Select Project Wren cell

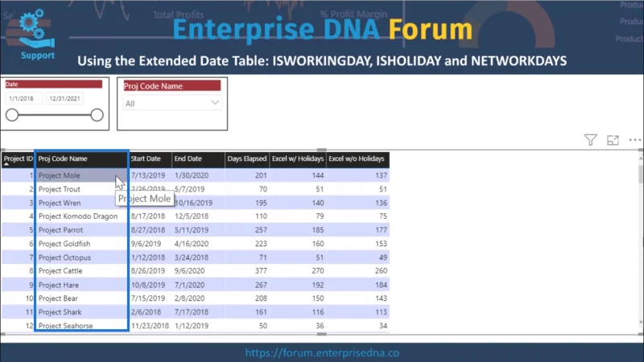60,203
